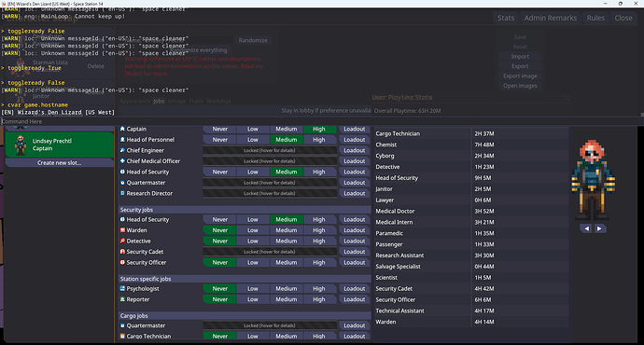Set Security Officer priority to Medium

[287, 263]
